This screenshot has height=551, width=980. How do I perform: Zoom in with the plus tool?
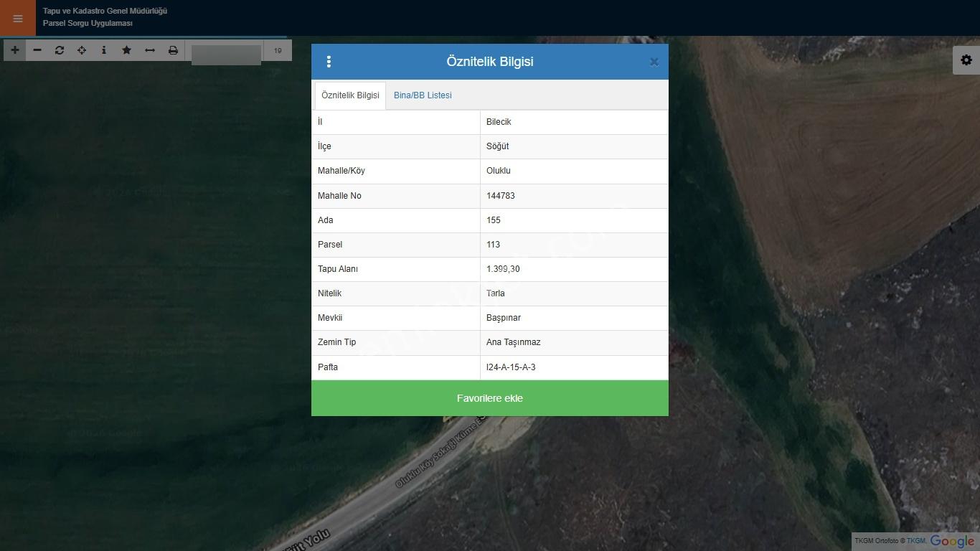click(x=14, y=50)
